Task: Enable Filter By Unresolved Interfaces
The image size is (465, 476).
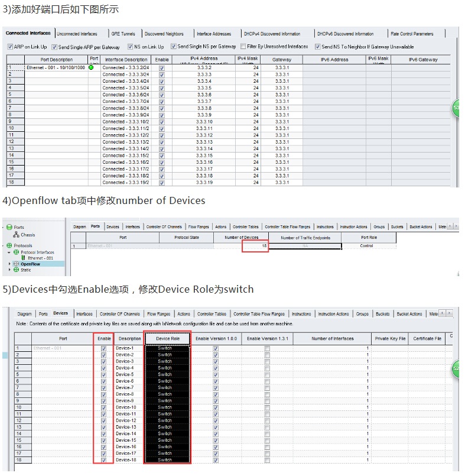Action: (x=243, y=47)
